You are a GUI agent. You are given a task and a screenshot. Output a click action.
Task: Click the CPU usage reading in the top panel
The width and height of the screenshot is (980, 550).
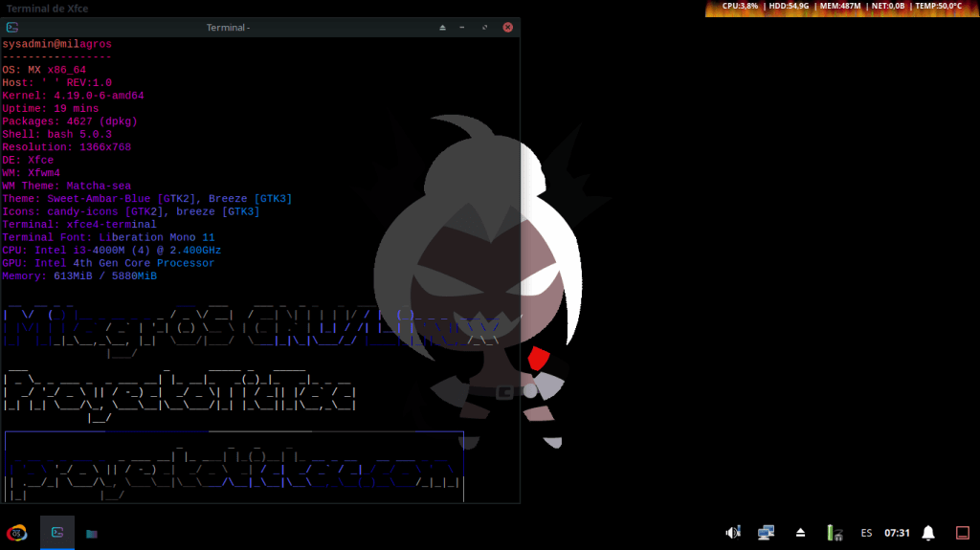point(740,7)
